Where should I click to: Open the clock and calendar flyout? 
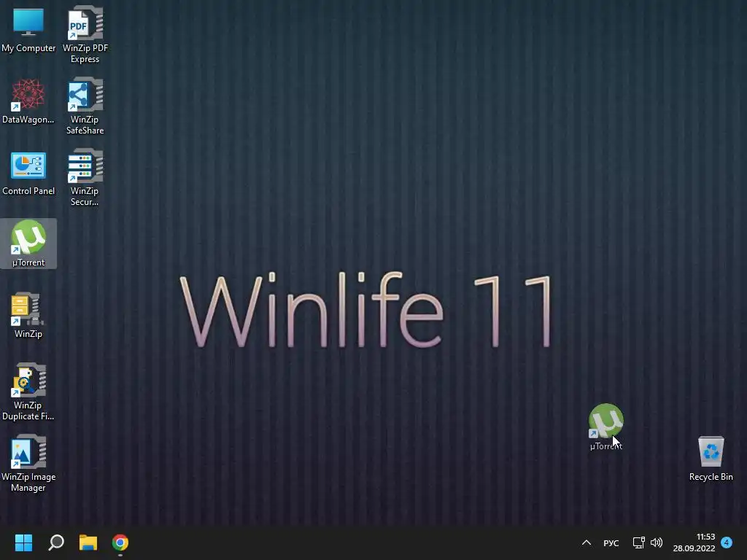pos(694,542)
